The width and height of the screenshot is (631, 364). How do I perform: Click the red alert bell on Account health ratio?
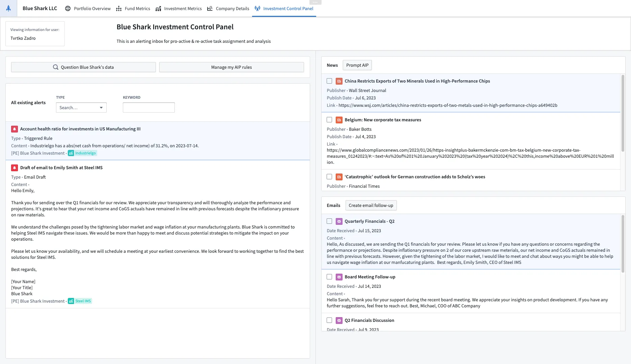[x=15, y=129]
